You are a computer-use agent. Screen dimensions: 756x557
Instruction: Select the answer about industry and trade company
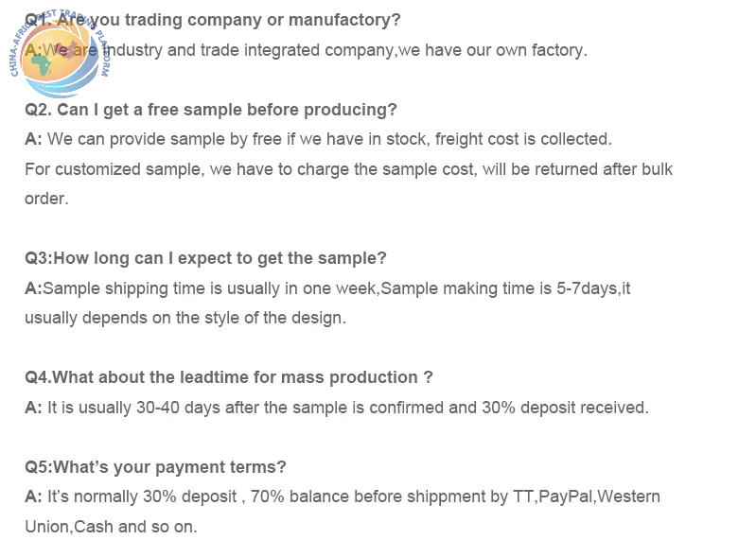tap(307, 50)
